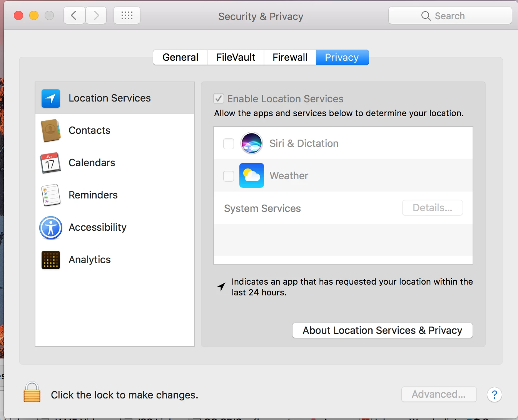Open About Location Services & Privacy
Image resolution: width=518 pixels, height=420 pixels.
point(383,330)
